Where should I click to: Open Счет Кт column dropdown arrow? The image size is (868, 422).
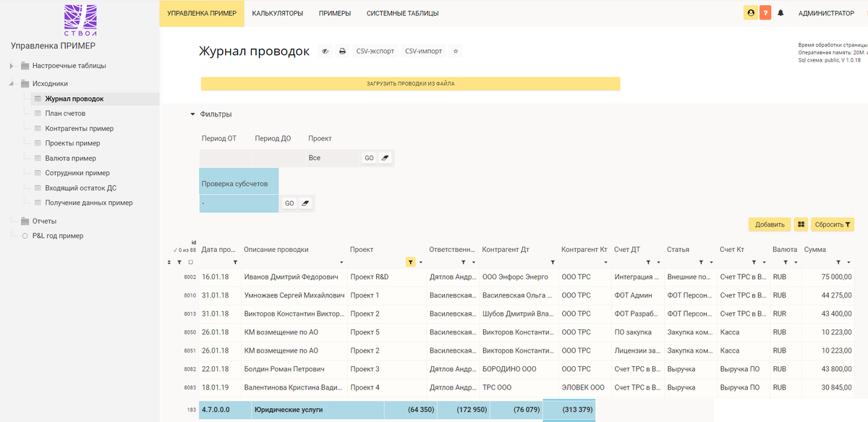coord(765,262)
